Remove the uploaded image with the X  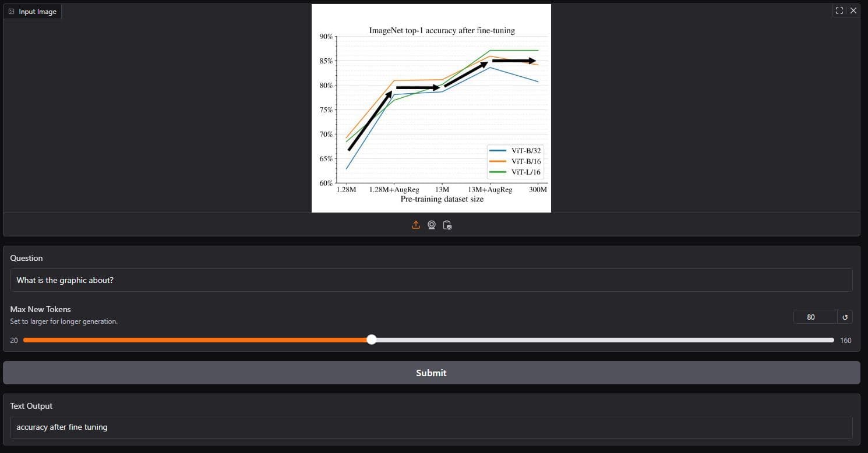coord(853,10)
